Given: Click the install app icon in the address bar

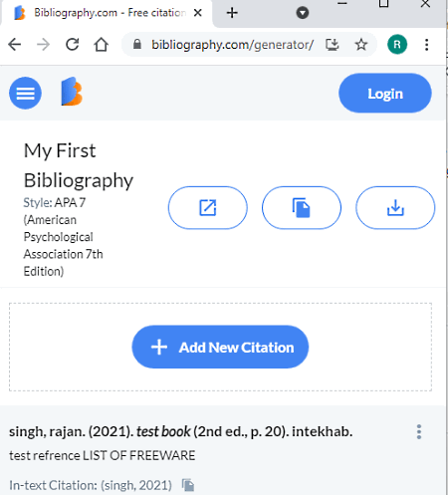Looking at the screenshot, I should pyautogui.click(x=333, y=45).
